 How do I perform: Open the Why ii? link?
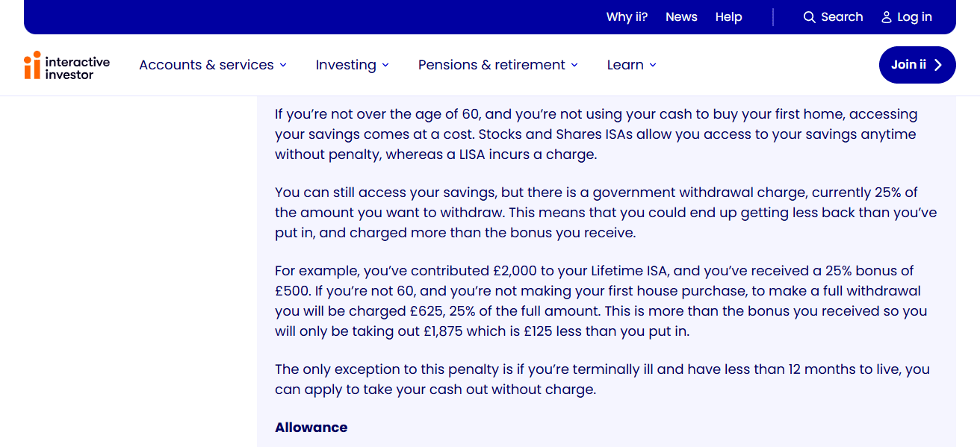[627, 17]
